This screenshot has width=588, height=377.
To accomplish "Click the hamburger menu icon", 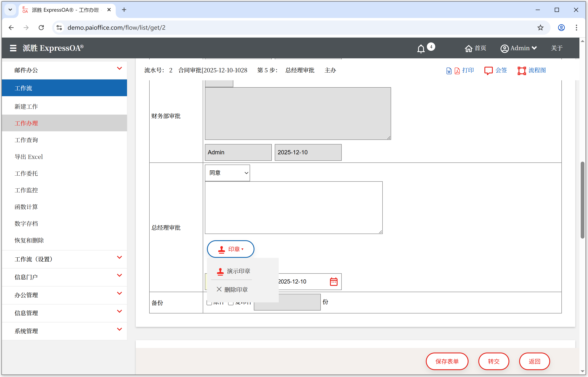I will pos(13,48).
